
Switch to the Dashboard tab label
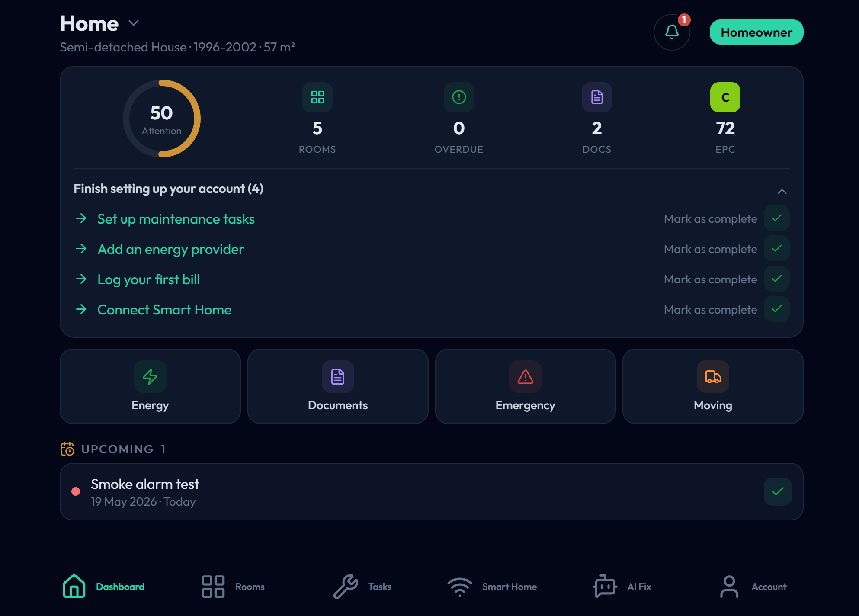[120, 587]
